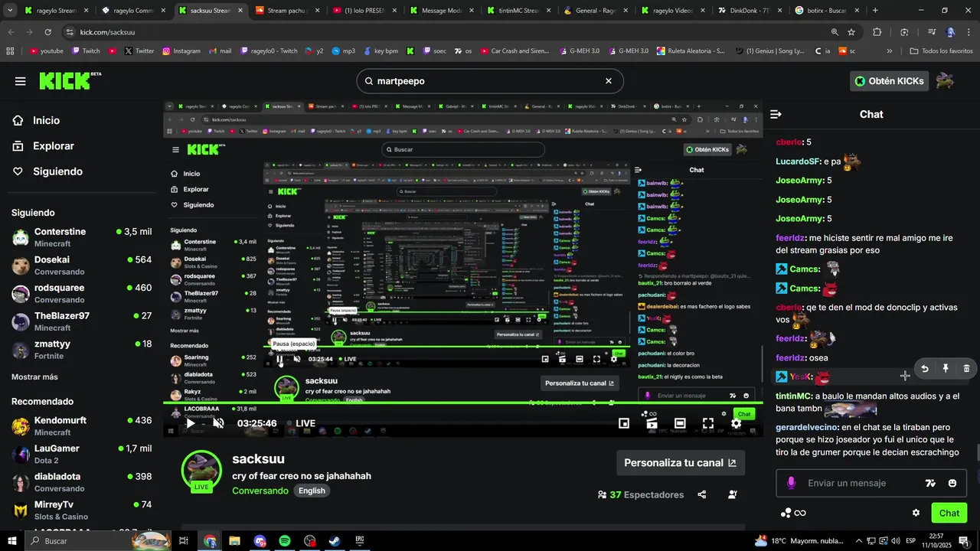The image size is (980, 551).
Task: Create a clip from stream
Action: coord(652,423)
